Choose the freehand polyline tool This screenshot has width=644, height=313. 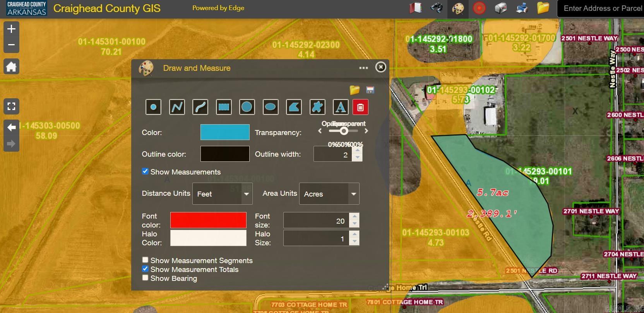200,107
